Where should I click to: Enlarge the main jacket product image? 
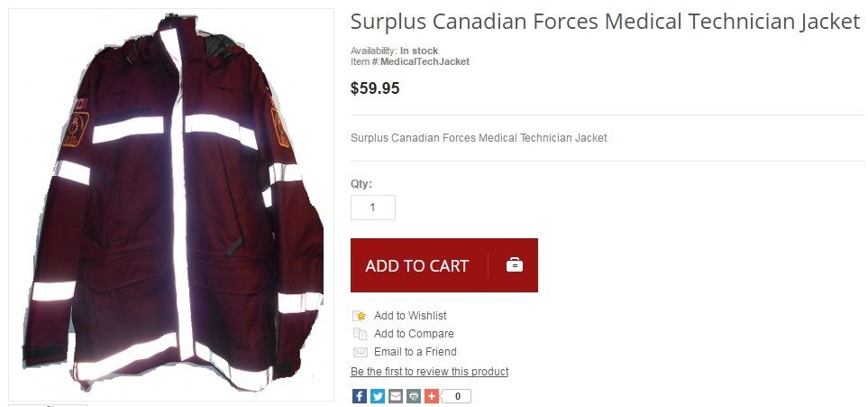point(171,204)
